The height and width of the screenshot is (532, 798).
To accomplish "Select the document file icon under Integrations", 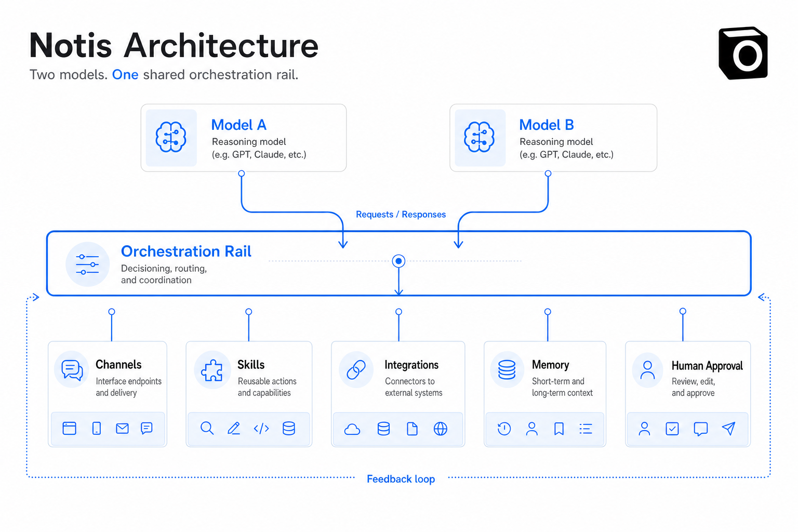I will 412,429.
